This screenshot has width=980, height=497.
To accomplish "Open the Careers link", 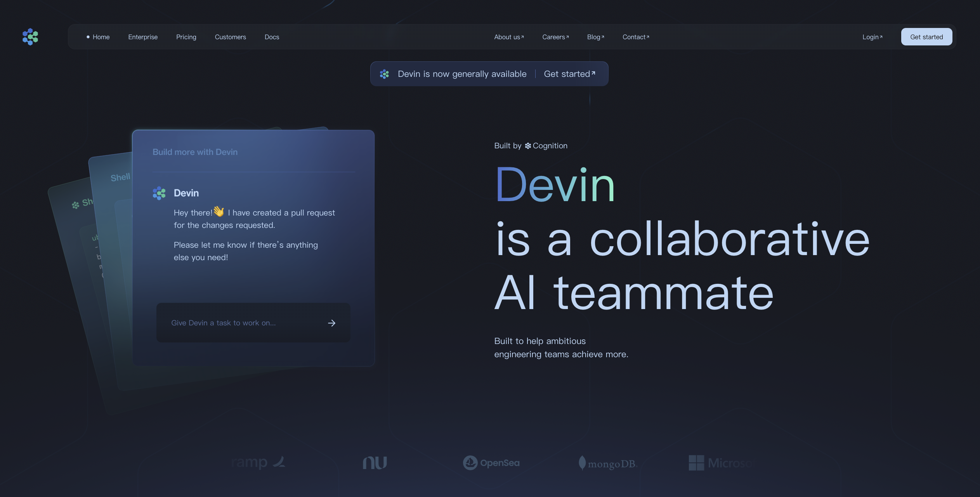I will (x=555, y=37).
